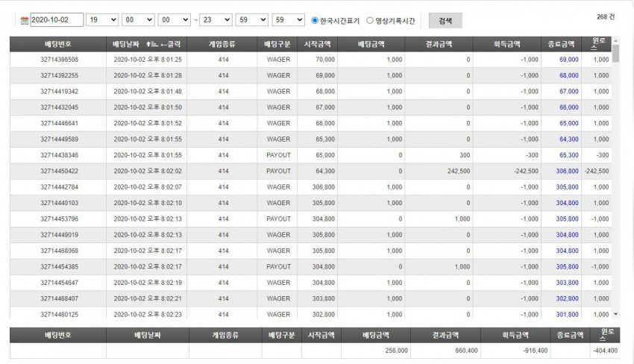Click the 종료금액 column header in top table
The width and height of the screenshot is (634, 364).
click(561, 44)
